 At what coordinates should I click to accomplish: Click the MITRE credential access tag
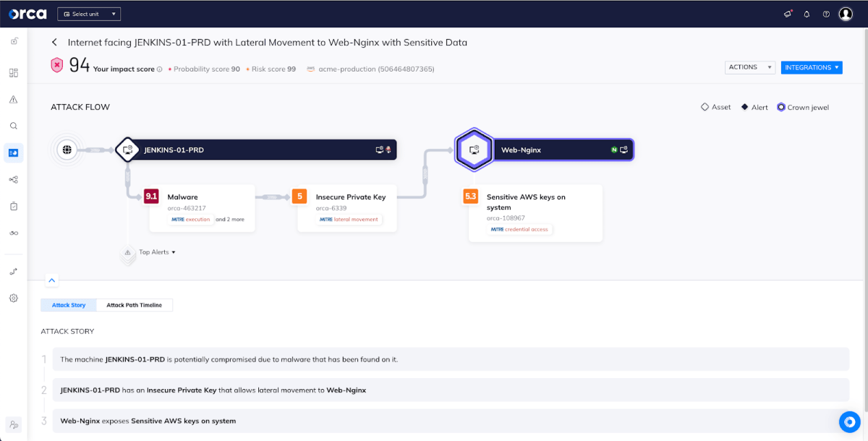click(519, 229)
